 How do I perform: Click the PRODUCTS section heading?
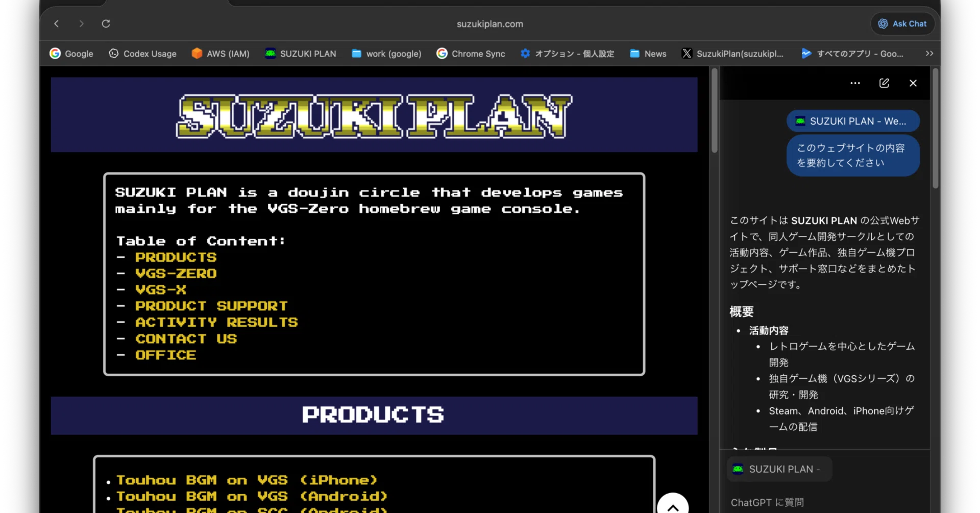[373, 415]
